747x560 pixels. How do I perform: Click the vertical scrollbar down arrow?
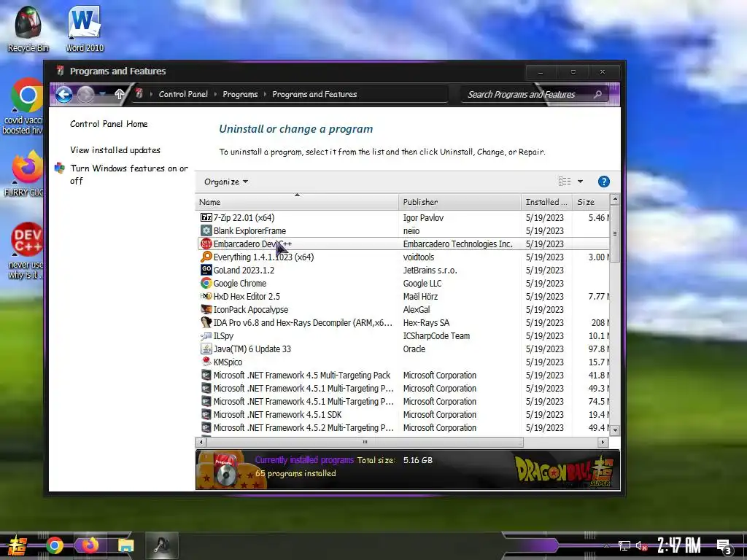pyautogui.click(x=615, y=430)
